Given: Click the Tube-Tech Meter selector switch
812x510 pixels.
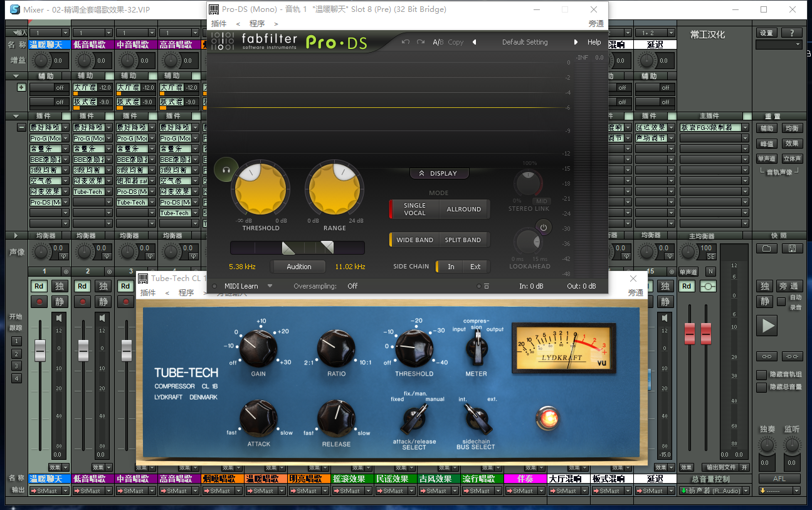Looking at the screenshot, I should [x=477, y=348].
